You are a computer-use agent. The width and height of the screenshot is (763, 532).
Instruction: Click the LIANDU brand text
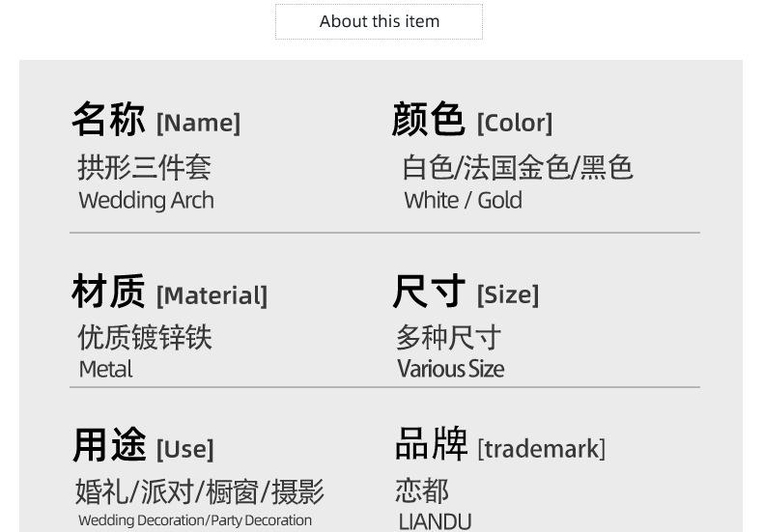pos(435,521)
